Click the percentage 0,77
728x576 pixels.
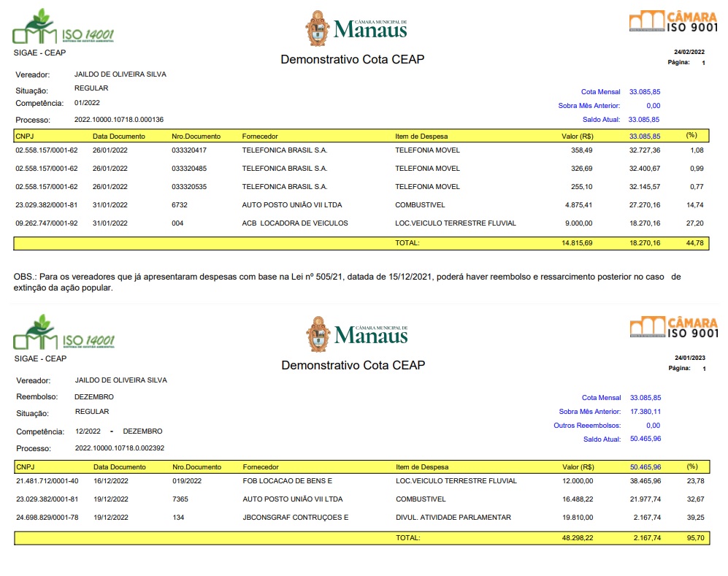(697, 187)
